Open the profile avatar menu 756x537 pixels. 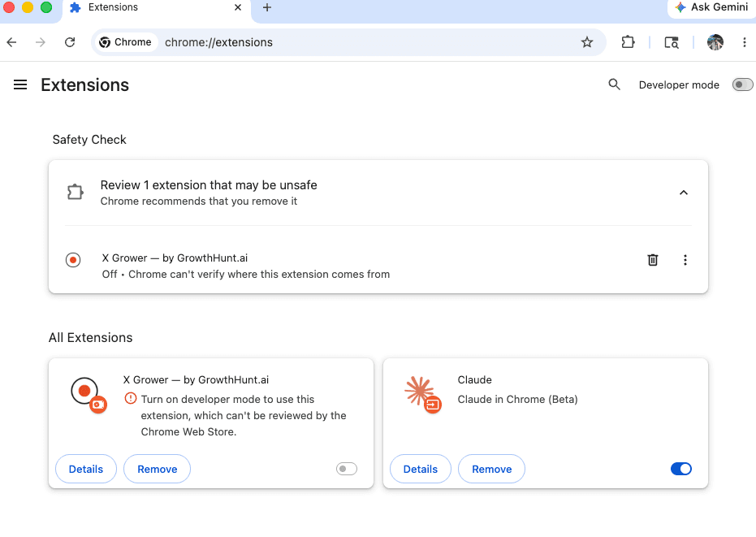[x=715, y=42]
